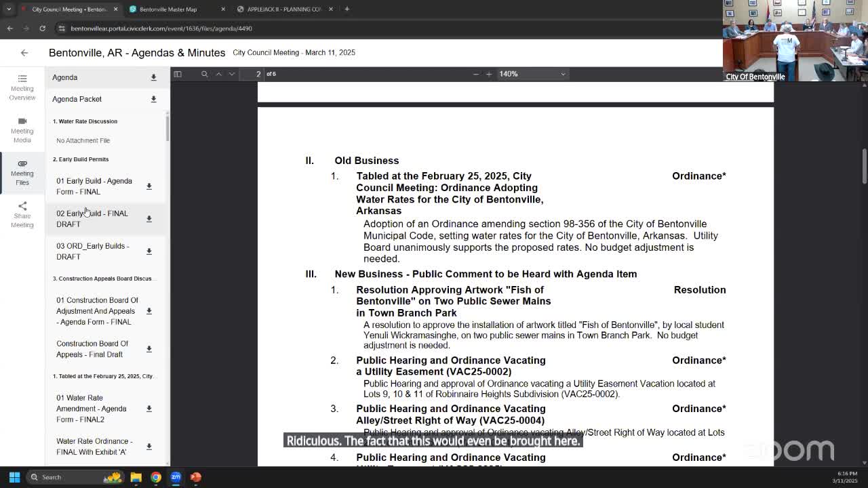Open the PDF find search tool

204,74
